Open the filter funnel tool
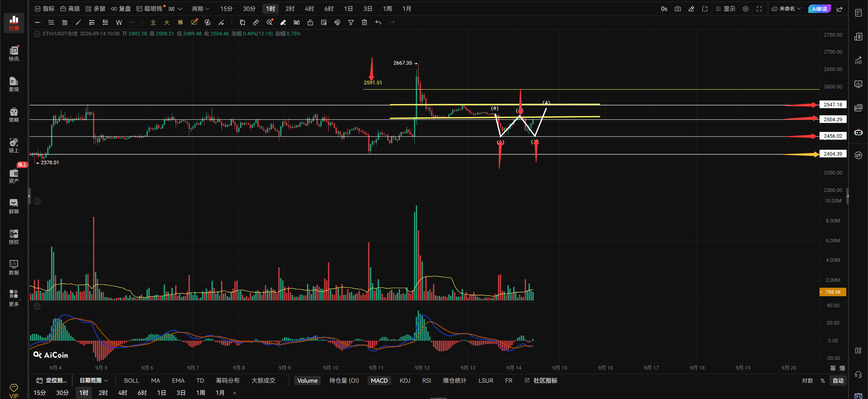This screenshot has width=868, height=399. point(351,22)
